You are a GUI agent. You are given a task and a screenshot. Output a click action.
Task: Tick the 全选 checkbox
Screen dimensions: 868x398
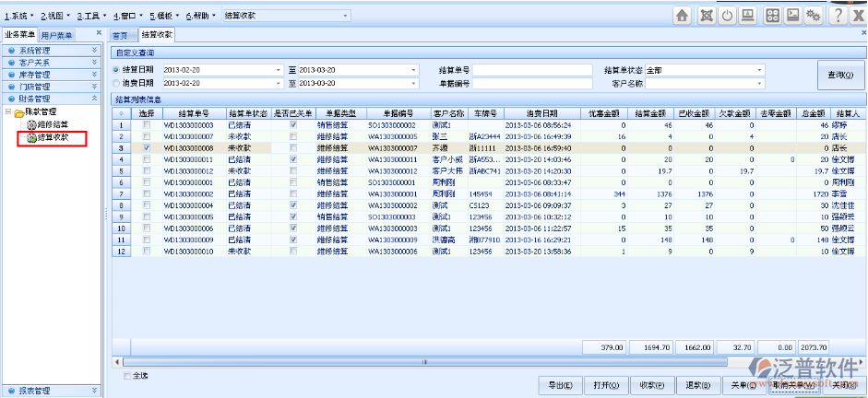(127, 375)
